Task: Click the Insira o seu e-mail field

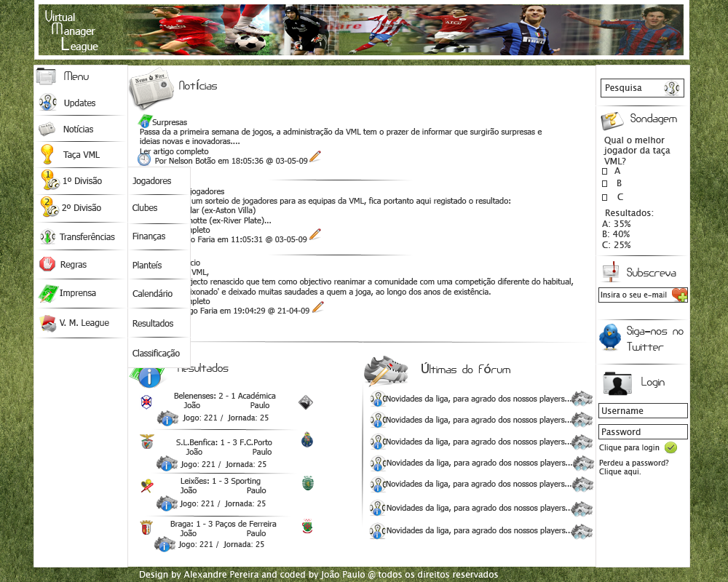Action: point(643,295)
